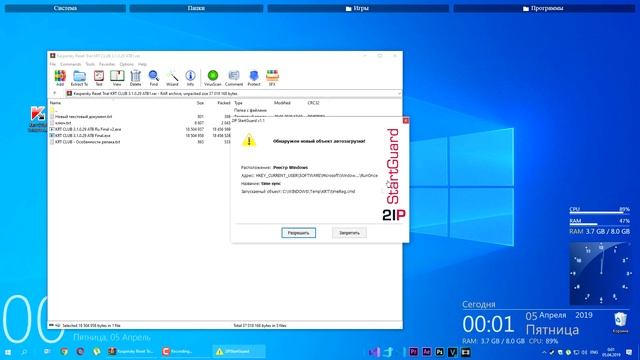
Task: Select 'KRT CLUB 3.1.0.29 ATB Final.exe' row
Action: coord(139,136)
